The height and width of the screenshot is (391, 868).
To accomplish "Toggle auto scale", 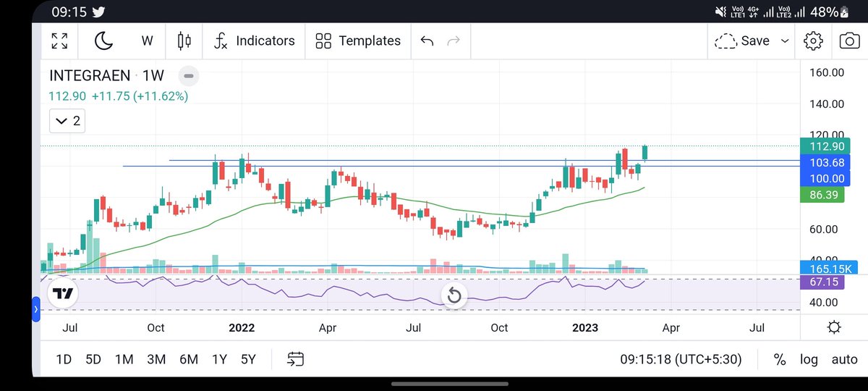I will tap(844, 359).
